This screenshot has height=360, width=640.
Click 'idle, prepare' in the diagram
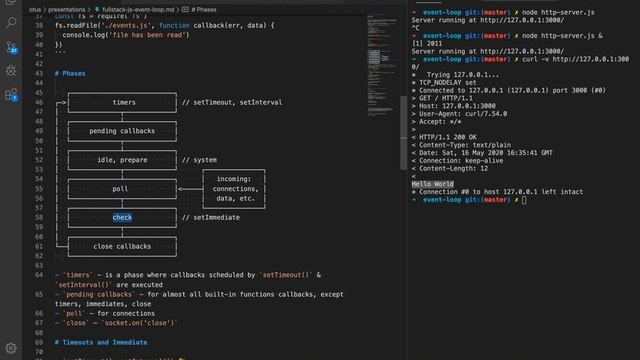[x=122, y=160]
